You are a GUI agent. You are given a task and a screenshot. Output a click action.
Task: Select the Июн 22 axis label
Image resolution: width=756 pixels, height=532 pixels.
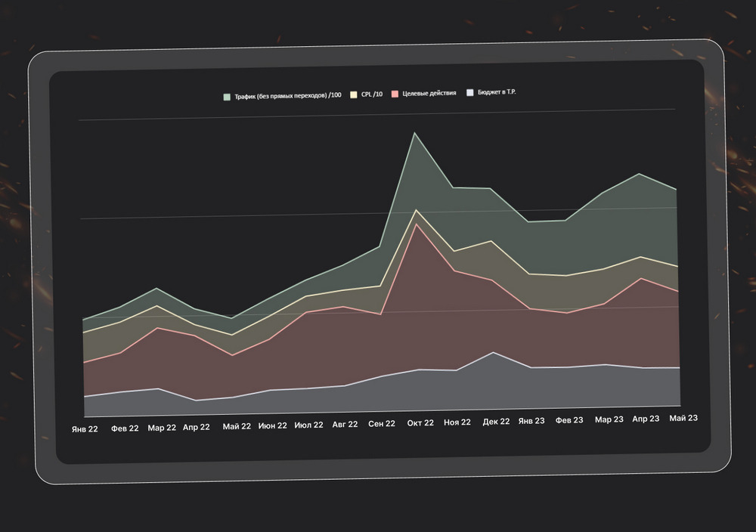[x=273, y=425]
